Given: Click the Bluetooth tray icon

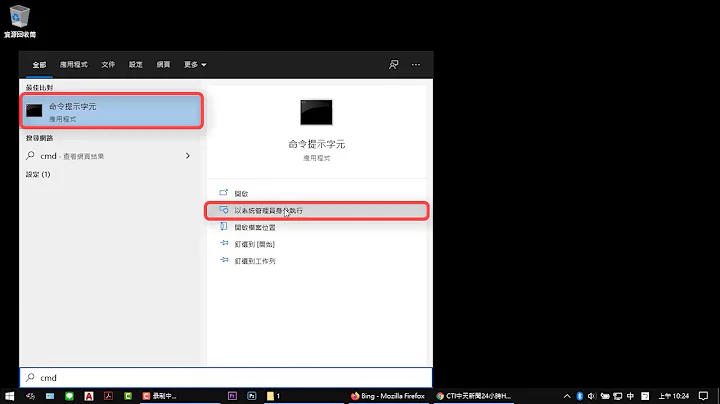Looking at the screenshot, I should 579,396.
